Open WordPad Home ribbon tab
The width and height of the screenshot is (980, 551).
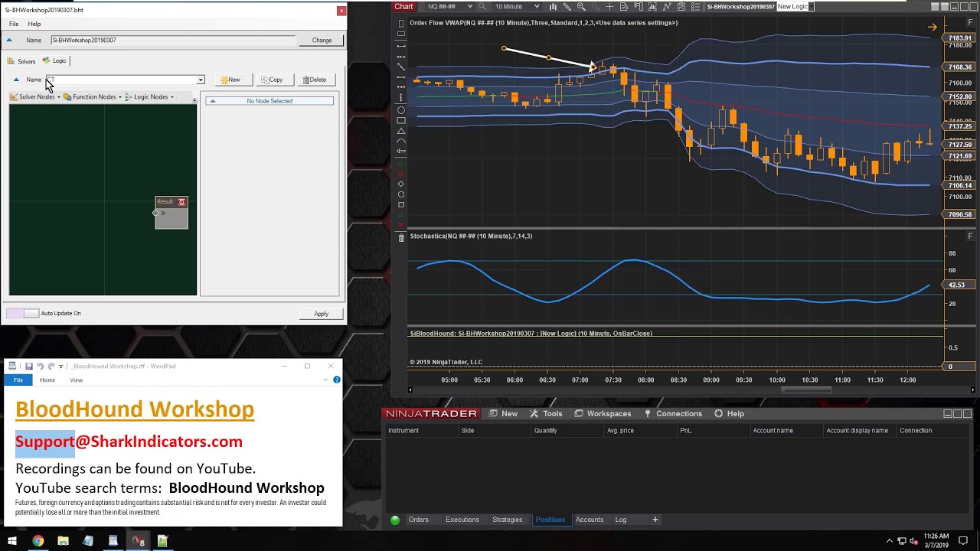[x=47, y=380]
